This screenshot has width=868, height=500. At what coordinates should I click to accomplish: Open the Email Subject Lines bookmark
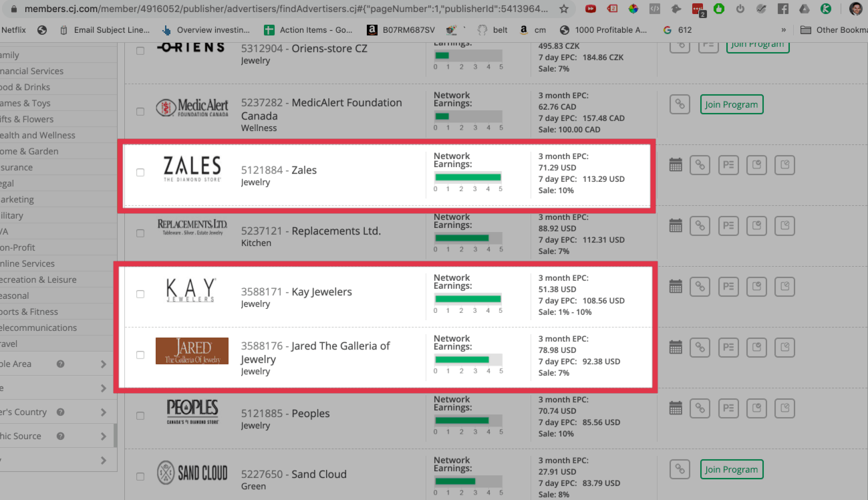coord(106,30)
